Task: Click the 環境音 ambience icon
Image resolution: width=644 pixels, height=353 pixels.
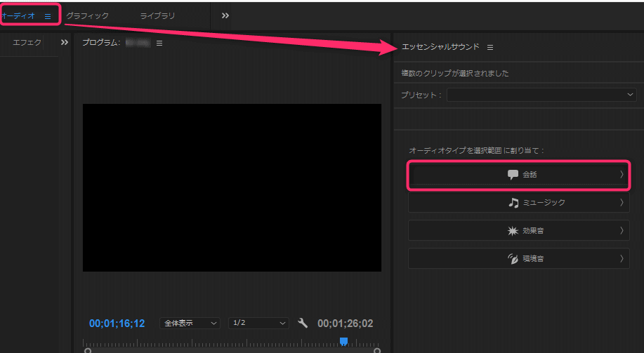Action: pyautogui.click(x=513, y=258)
